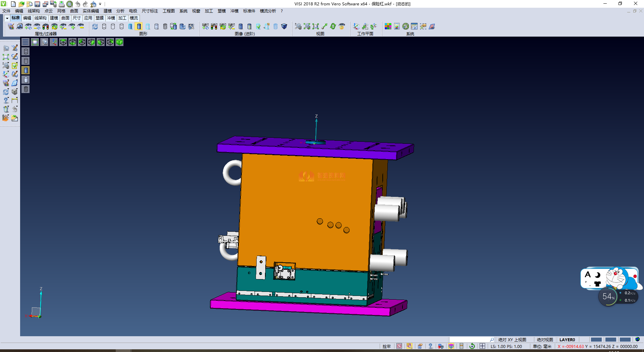This screenshot has height=352, width=644.
Task: Expand the toolbar tab dropdown arrow left of 标准
Action: point(7,18)
